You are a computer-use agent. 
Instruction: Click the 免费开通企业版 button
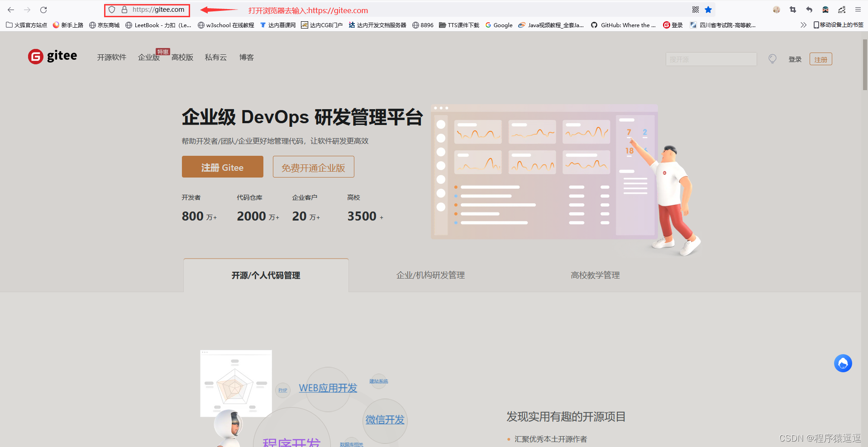pos(313,167)
